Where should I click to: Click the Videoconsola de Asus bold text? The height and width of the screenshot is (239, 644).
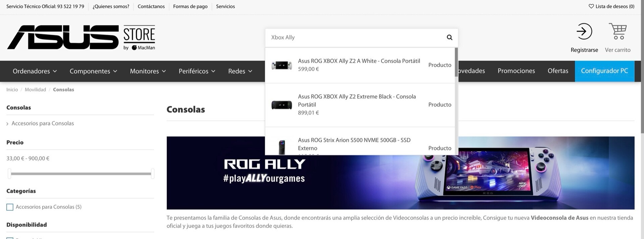point(559,218)
